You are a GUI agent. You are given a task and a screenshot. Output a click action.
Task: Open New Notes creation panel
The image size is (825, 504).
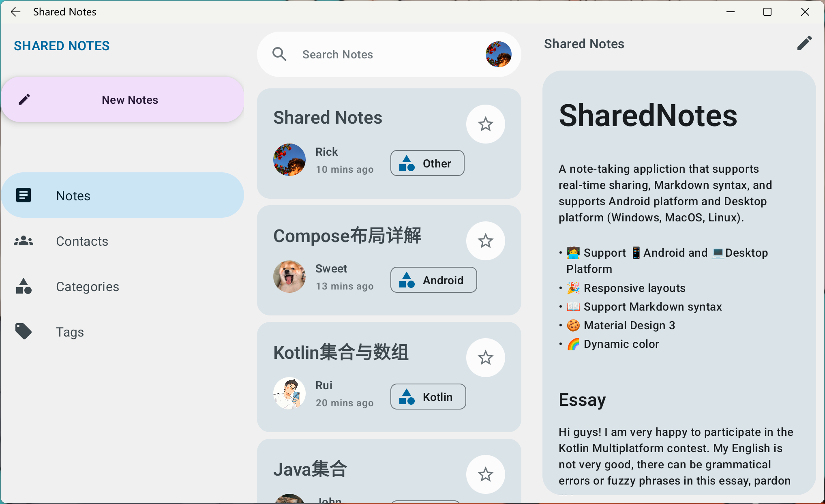click(x=124, y=100)
